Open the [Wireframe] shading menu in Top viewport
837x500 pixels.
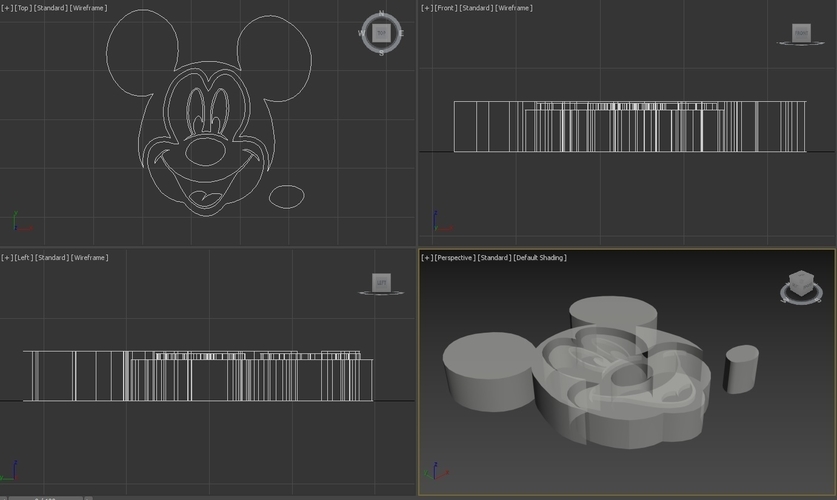tap(89, 8)
